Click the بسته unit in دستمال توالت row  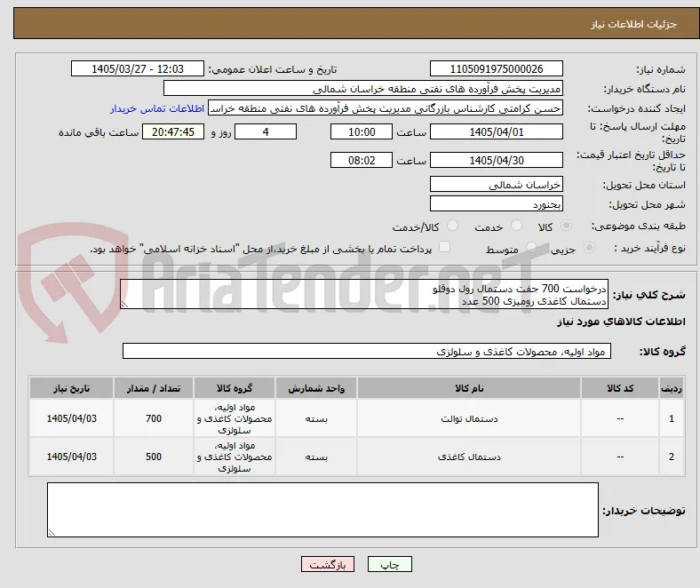pyautogui.click(x=316, y=418)
